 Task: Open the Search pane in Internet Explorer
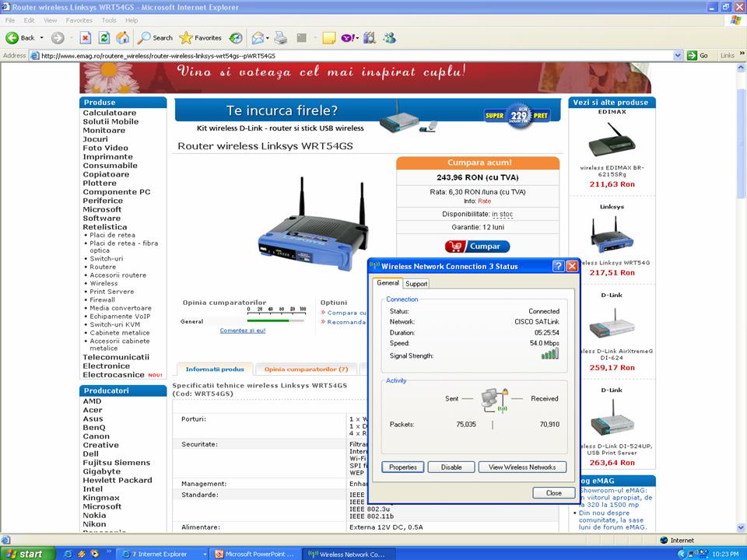(155, 37)
